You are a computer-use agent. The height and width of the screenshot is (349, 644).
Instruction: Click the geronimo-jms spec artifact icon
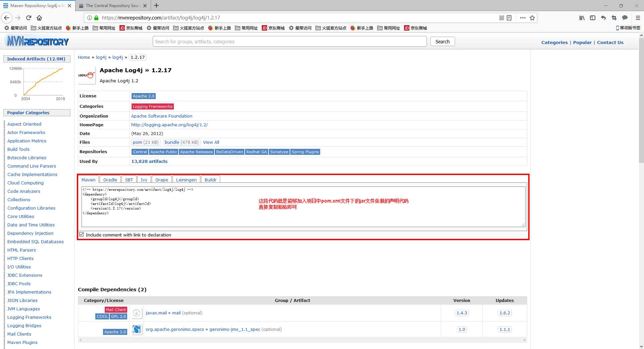click(x=137, y=330)
